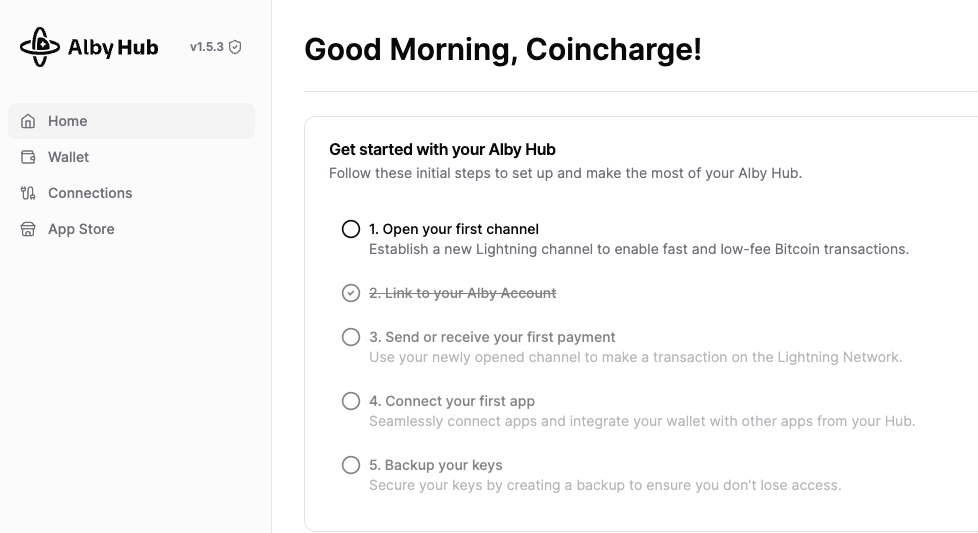Open the App Store menu item
The image size is (978, 533).
132,229
